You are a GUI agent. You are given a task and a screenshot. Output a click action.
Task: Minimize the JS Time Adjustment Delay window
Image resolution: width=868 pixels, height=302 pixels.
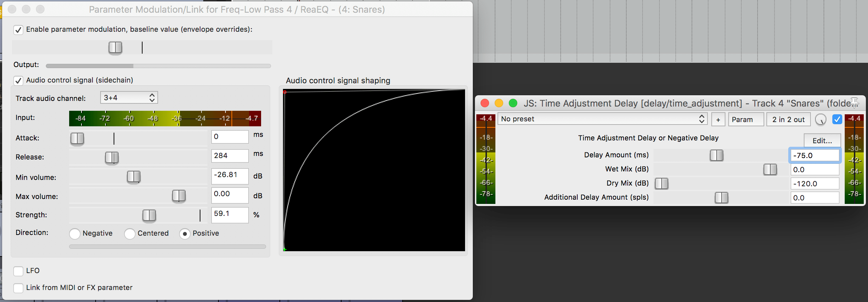tap(499, 103)
